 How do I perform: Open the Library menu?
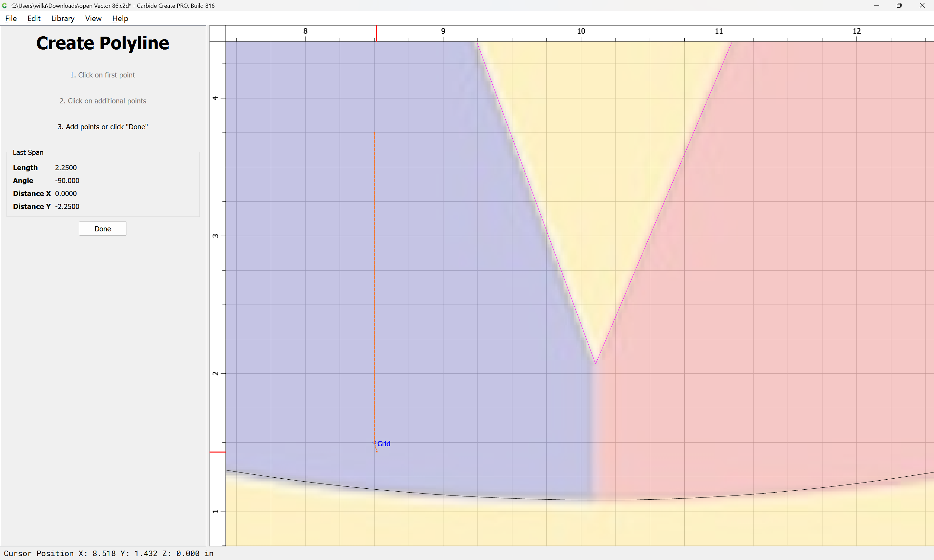[63, 18]
